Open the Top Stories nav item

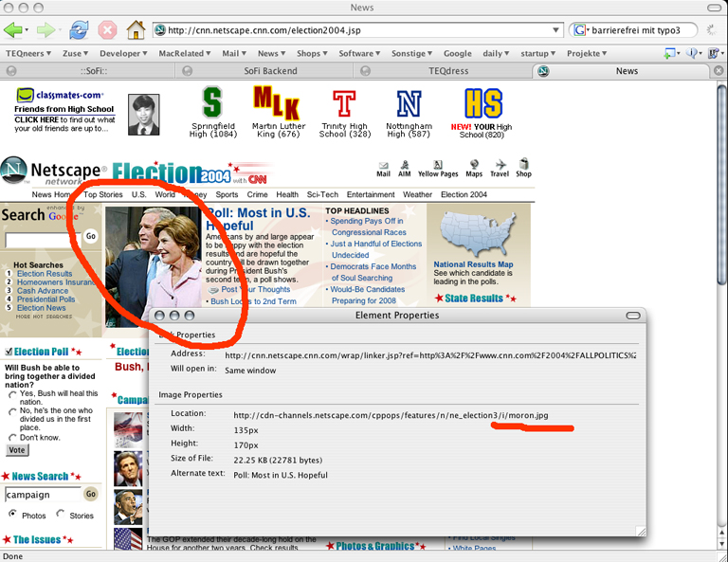pyautogui.click(x=103, y=194)
